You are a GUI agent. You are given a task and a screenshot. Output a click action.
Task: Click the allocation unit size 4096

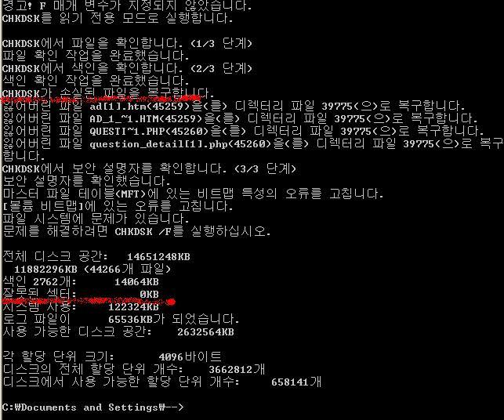point(171,357)
